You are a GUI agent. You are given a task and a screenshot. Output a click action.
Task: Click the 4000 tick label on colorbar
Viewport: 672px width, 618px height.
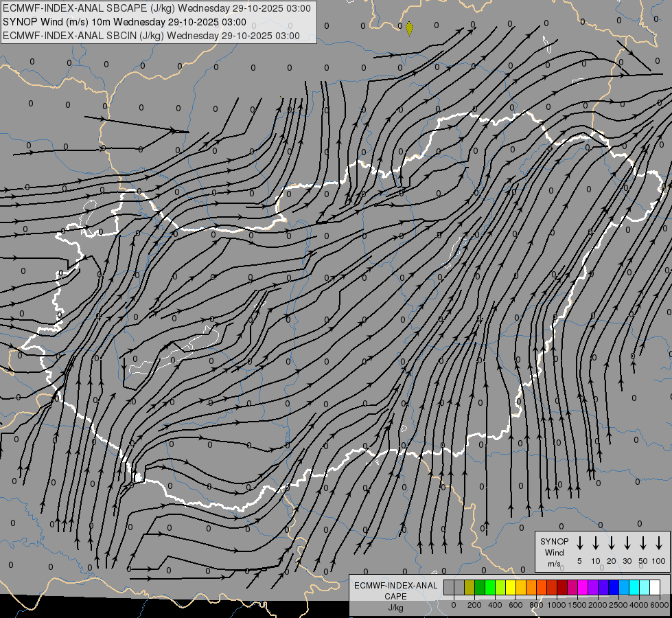click(x=639, y=605)
